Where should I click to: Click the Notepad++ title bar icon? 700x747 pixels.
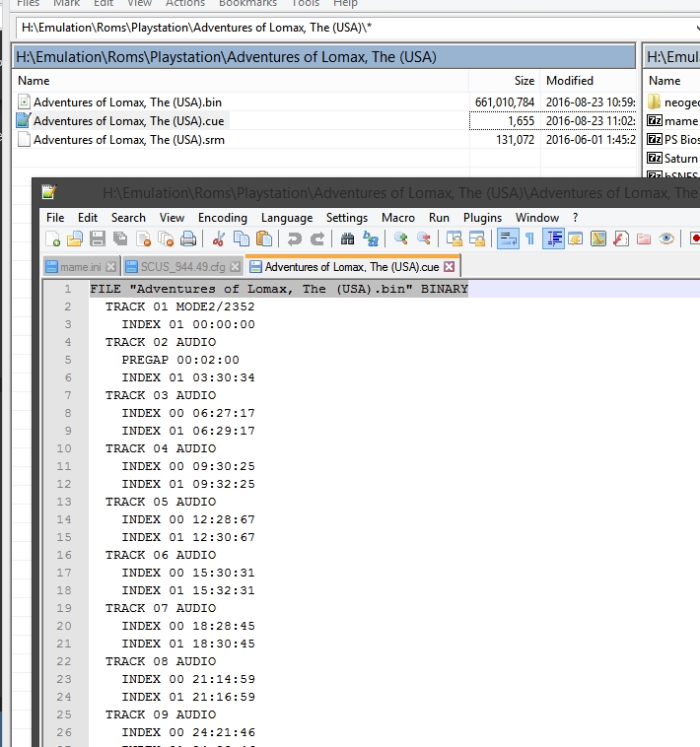[x=48, y=192]
